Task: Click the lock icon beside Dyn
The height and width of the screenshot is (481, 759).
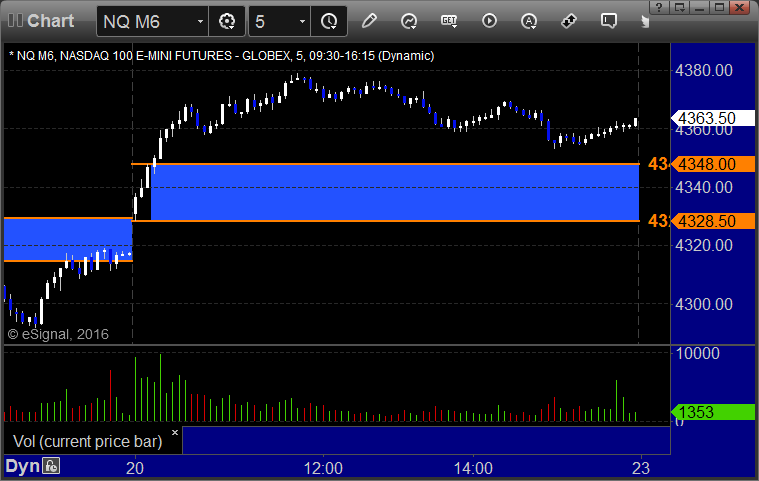Action: (51, 466)
